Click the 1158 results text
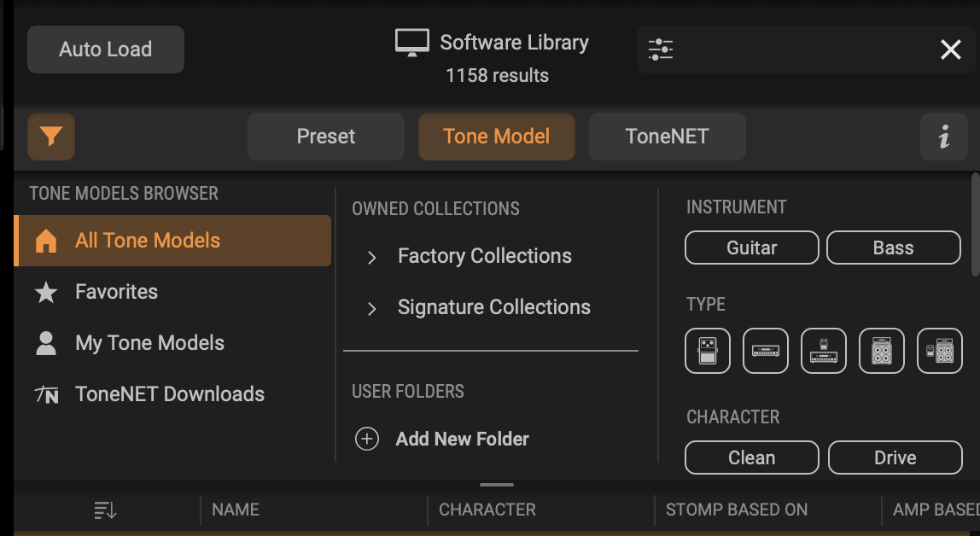The height and width of the screenshot is (536, 980). pyautogui.click(x=497, y=76)
